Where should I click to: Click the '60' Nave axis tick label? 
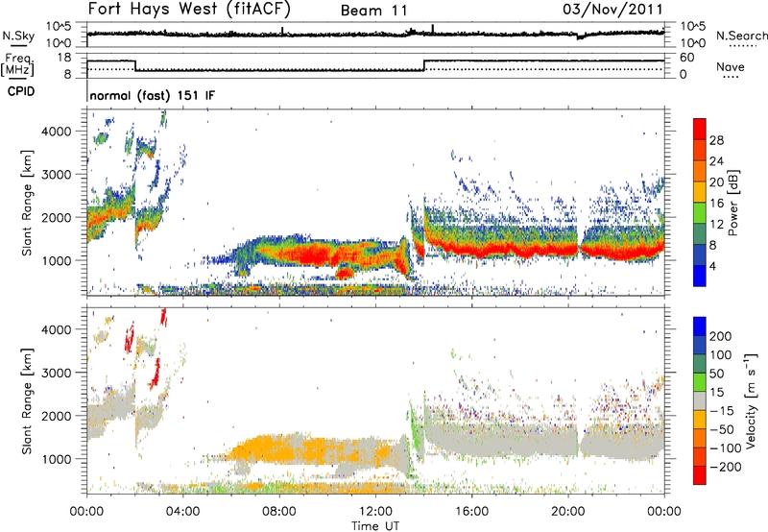[686, 58]
